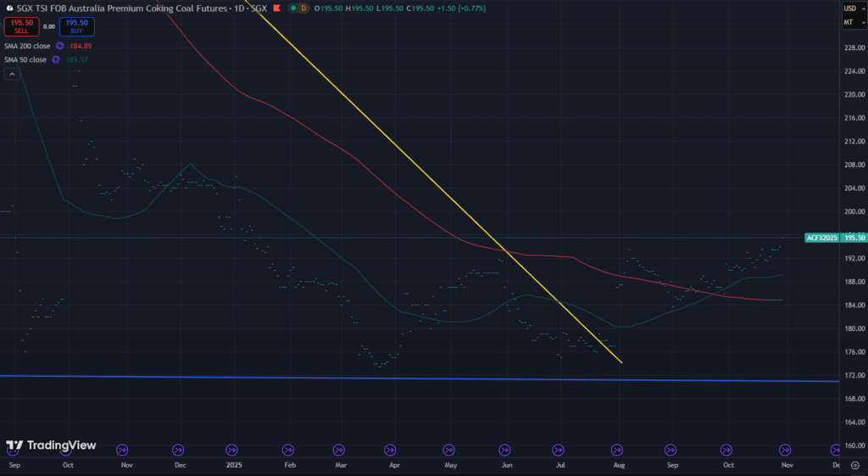
Task: Click the BUY 195.50 button
Action: (76, 26)
